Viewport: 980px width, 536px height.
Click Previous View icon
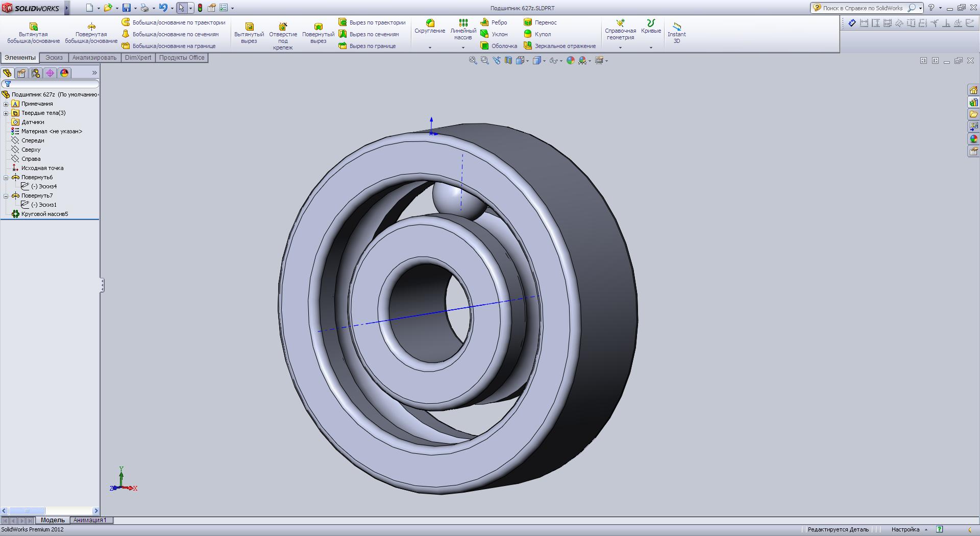[496, 60]
